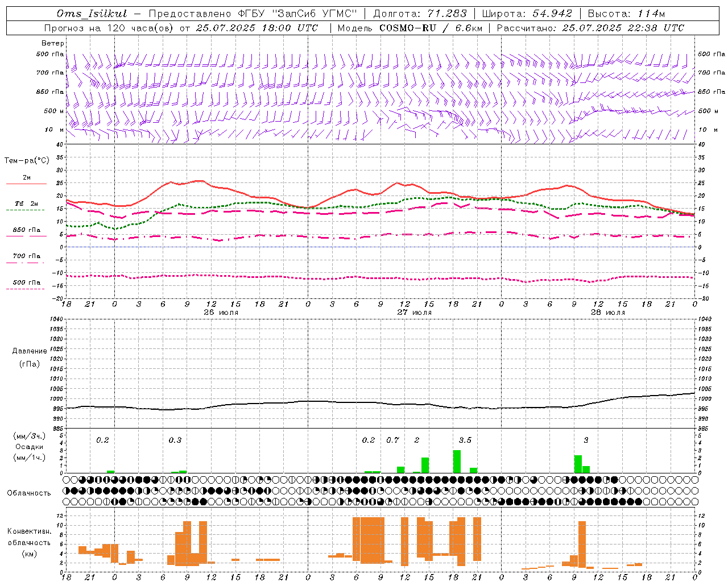Click the 26 июля date label
This screenshot has height=582, width=728.
pos(221,313)
